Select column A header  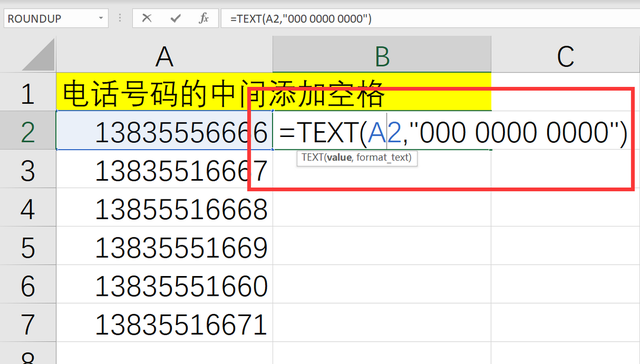click(x=164, y=55)
